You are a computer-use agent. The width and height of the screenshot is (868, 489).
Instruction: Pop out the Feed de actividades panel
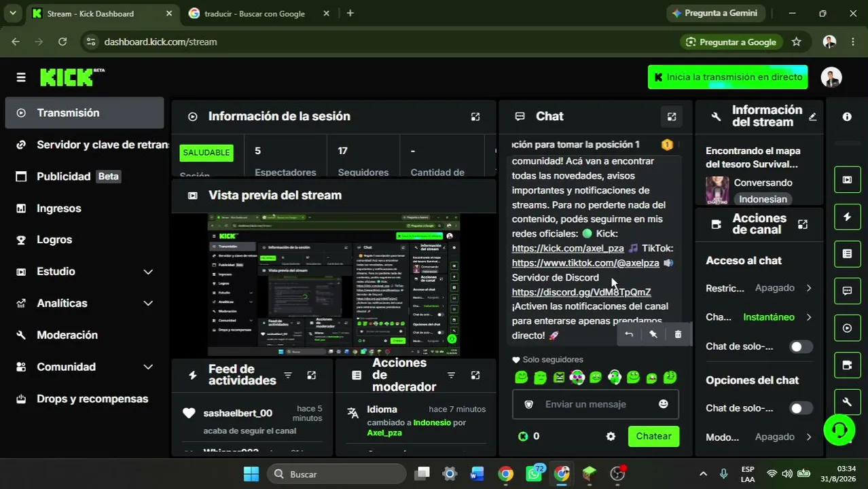[x=312, y=375]
